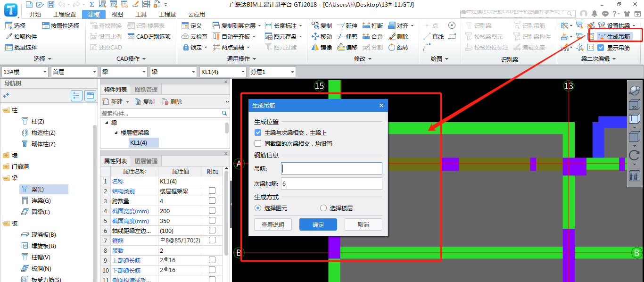
Task: Switch to the 视图 ribbon tab
Action: pos(117,14)
